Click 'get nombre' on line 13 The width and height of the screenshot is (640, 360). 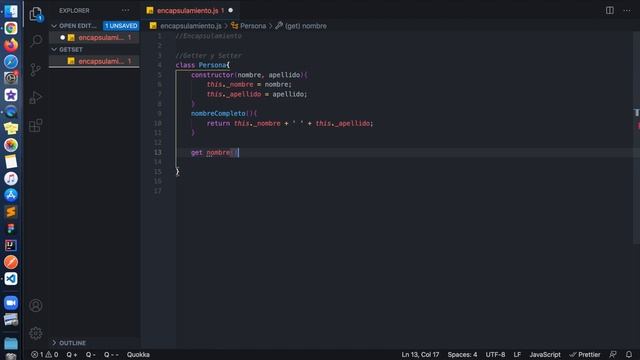pos(210,152)
